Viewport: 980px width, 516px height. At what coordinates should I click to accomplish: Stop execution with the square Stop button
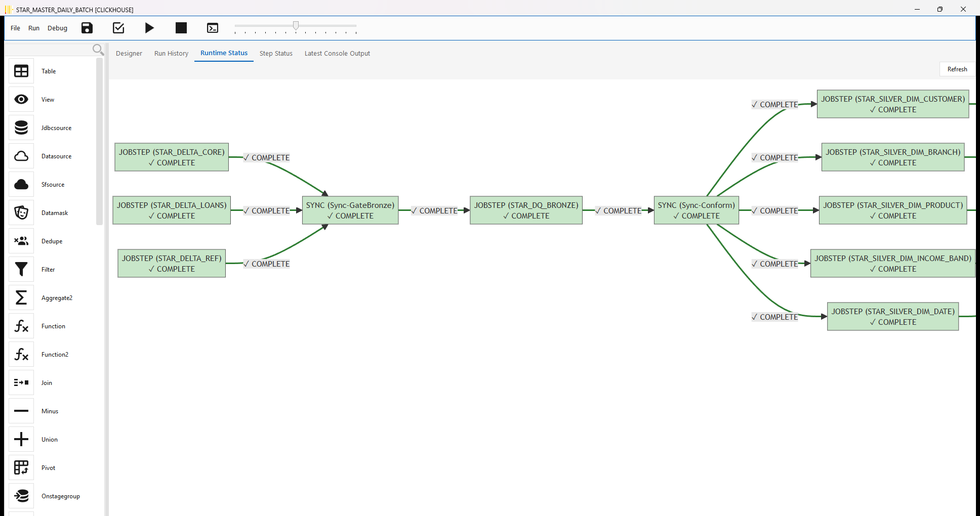coord(181,28)
